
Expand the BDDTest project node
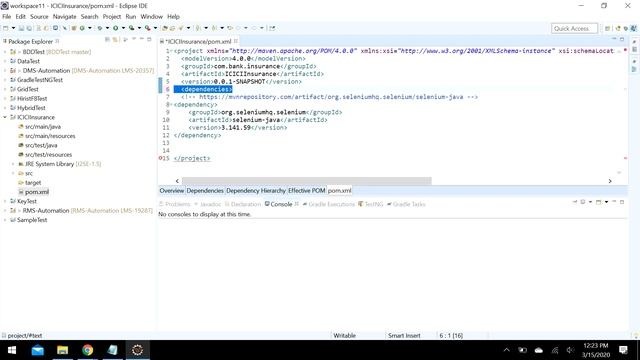(5, 52)
